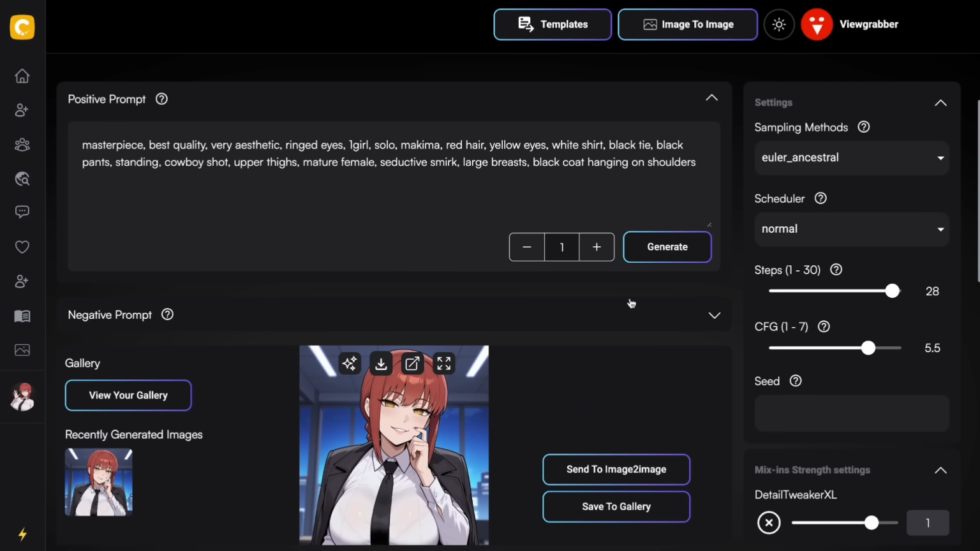Viewport: 980px width, 551px height.
Task: Open the Sampling Methods dropdown
Action: pyautogui.click(x=852, y=158)
